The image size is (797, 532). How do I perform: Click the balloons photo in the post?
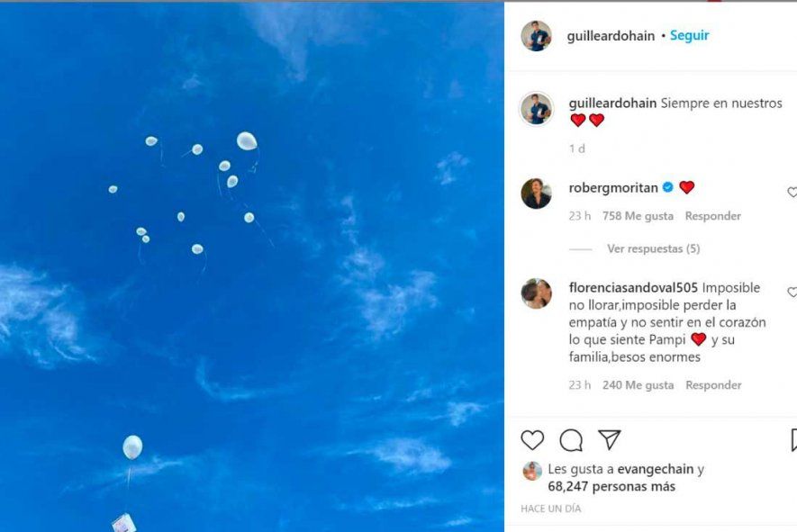point(252,270)
